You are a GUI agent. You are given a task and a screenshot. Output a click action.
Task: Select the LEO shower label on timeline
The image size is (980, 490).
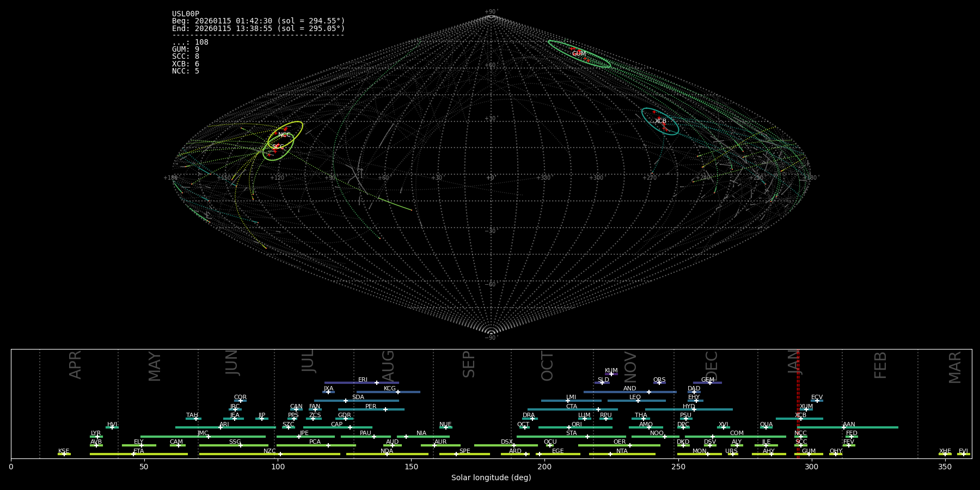point(635,397)
